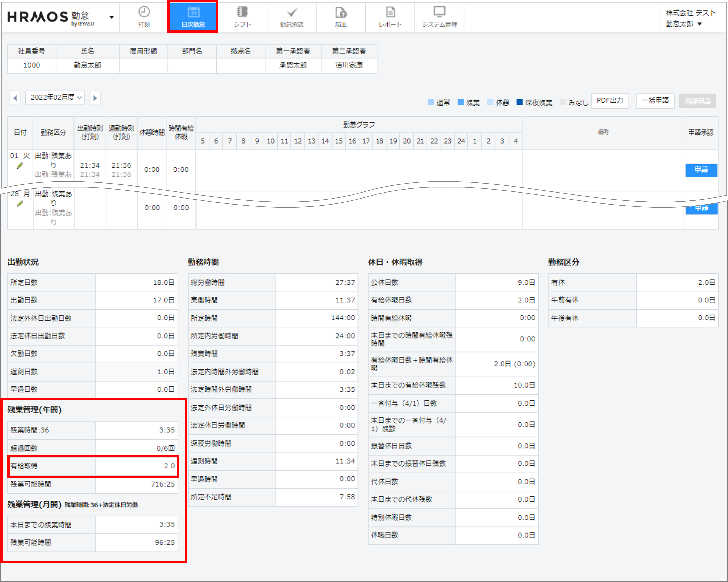Open the 打刻 clock icon tab
728x582 pixels.
pos(144,17)
